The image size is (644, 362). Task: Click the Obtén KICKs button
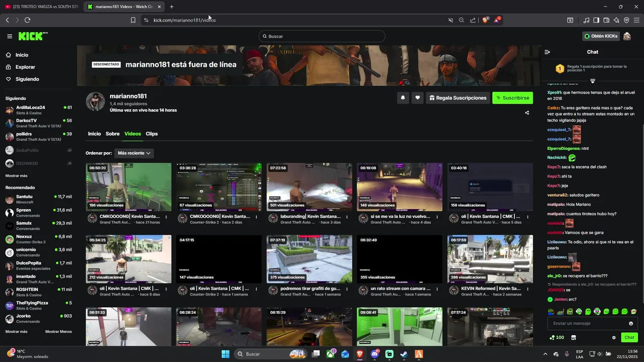601,36
